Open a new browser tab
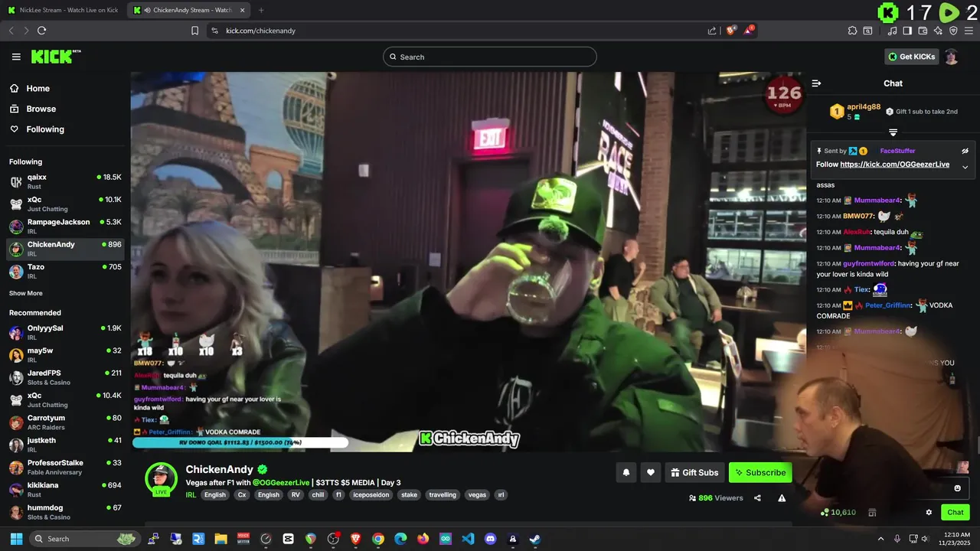The image size is (980, 551). coord(261,10)
